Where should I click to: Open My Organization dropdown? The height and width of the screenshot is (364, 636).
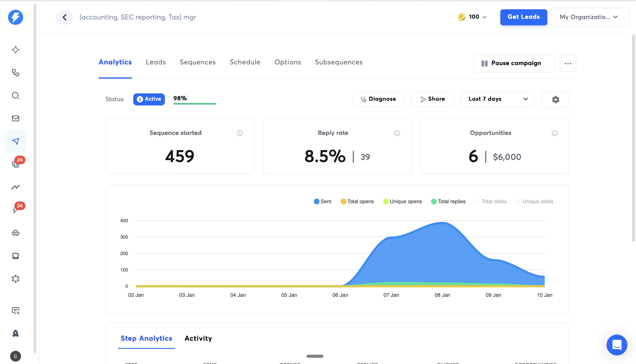[589, 17]
